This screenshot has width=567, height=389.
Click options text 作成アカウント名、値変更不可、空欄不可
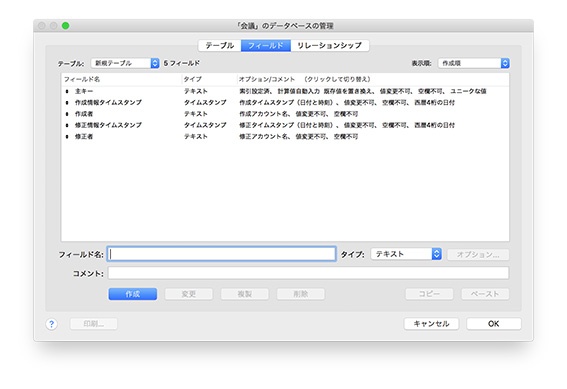tap(299, 114)
